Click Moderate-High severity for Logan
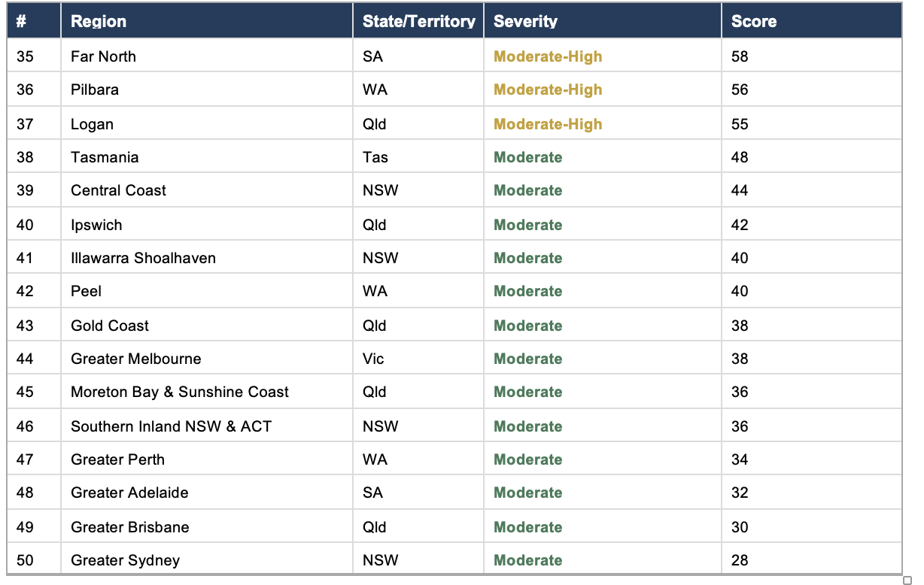 coord(548,124)
